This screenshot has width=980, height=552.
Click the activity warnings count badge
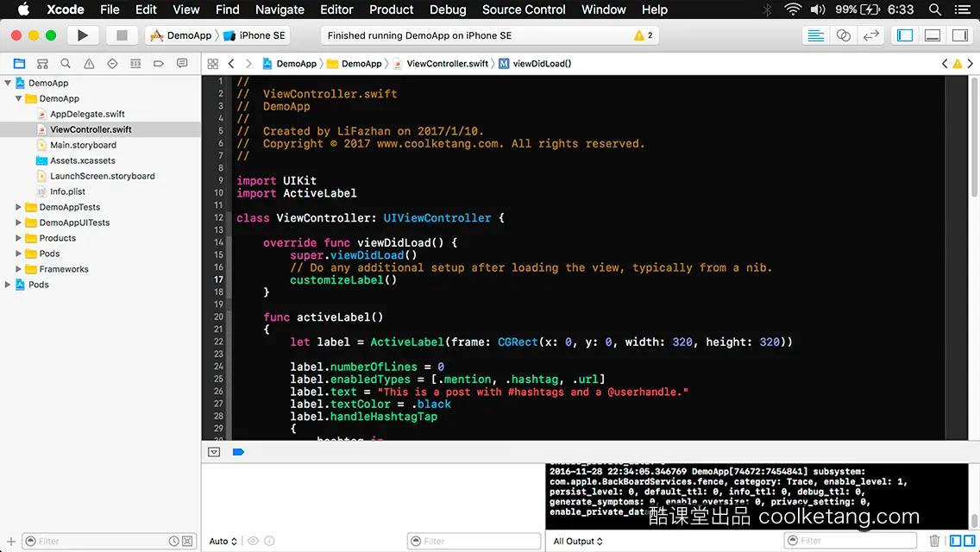point(644,35)
